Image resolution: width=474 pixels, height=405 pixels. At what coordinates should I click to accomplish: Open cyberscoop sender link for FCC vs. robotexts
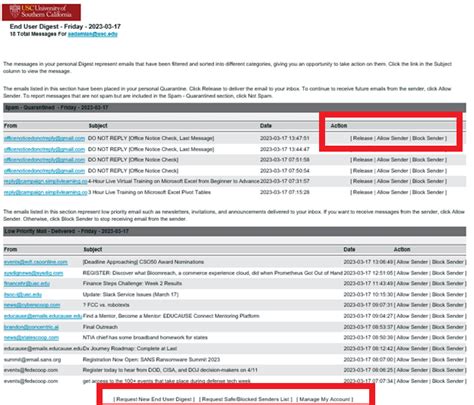click(x=32, y=305)
